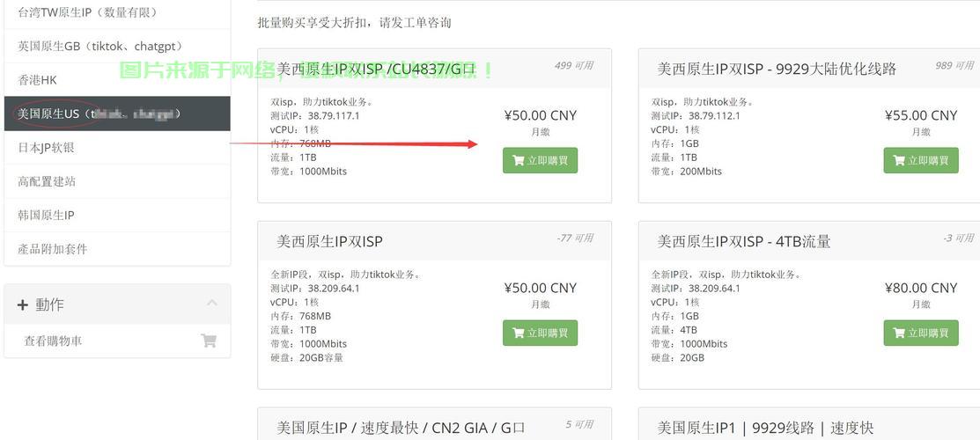Select the highlighted 美国原生US category
This screenshot has width=980, height=440.
117,114
